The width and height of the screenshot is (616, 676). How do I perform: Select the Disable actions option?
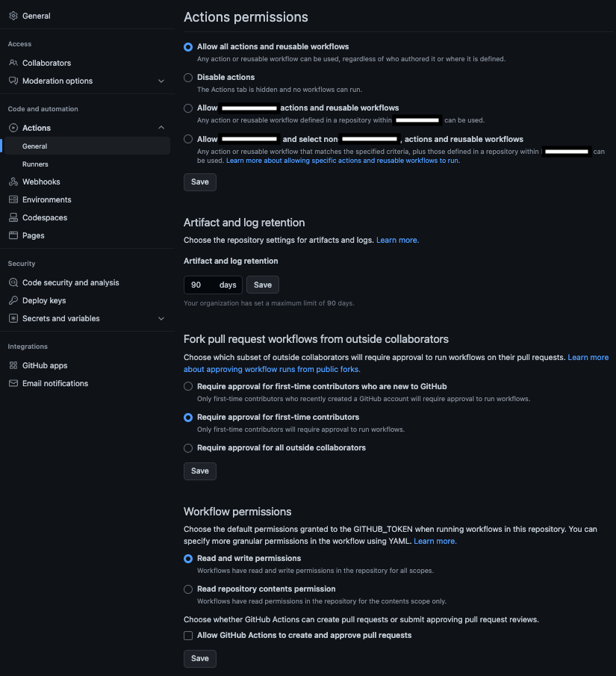[187, 77]
